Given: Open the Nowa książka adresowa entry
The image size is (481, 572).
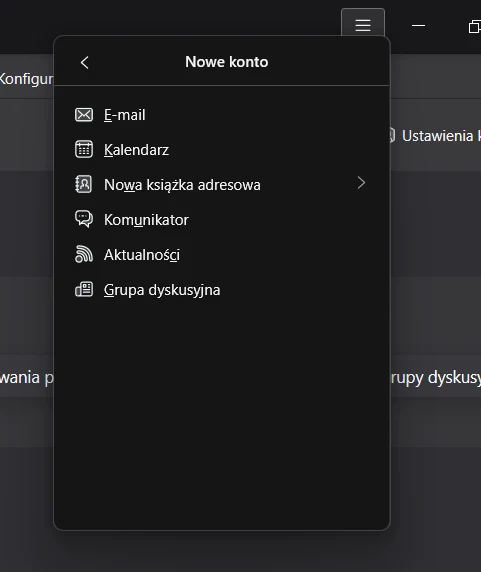Looking at the screenshot, I should (x=222, y=185).
